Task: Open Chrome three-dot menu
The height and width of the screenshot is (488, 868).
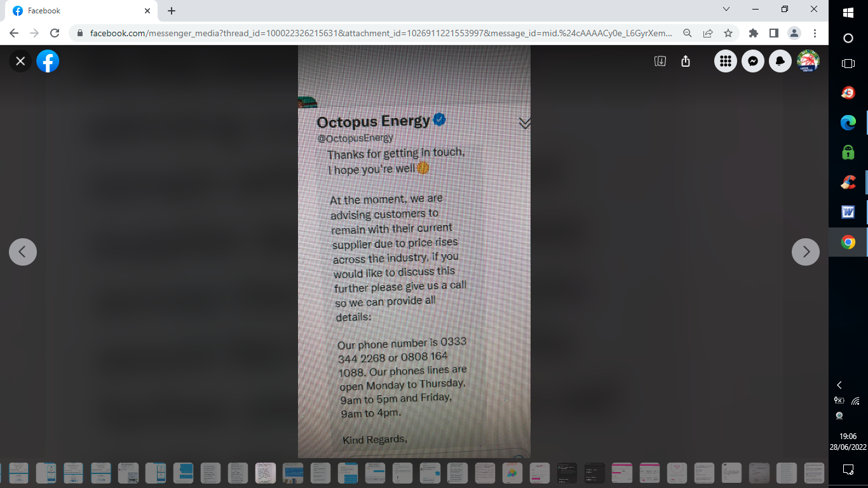Action: pyautogui.click(x=815, y=33)
